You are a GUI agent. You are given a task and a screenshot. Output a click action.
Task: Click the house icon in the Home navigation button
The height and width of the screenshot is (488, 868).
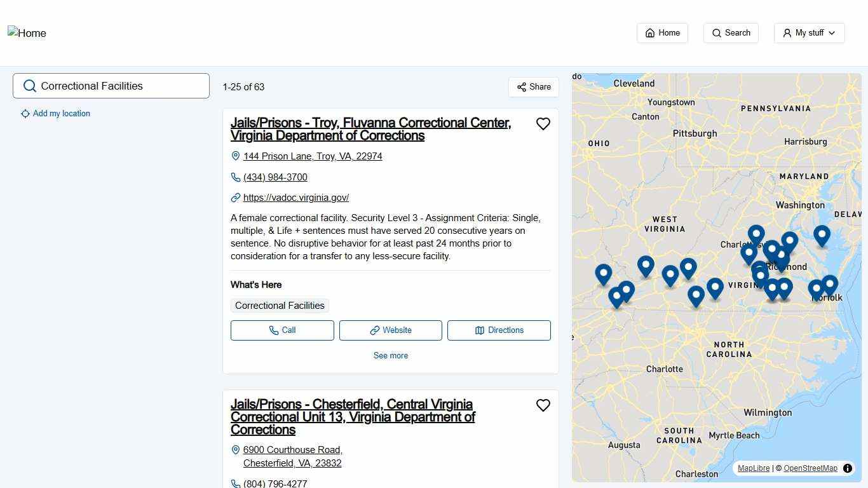click(650, 32)
